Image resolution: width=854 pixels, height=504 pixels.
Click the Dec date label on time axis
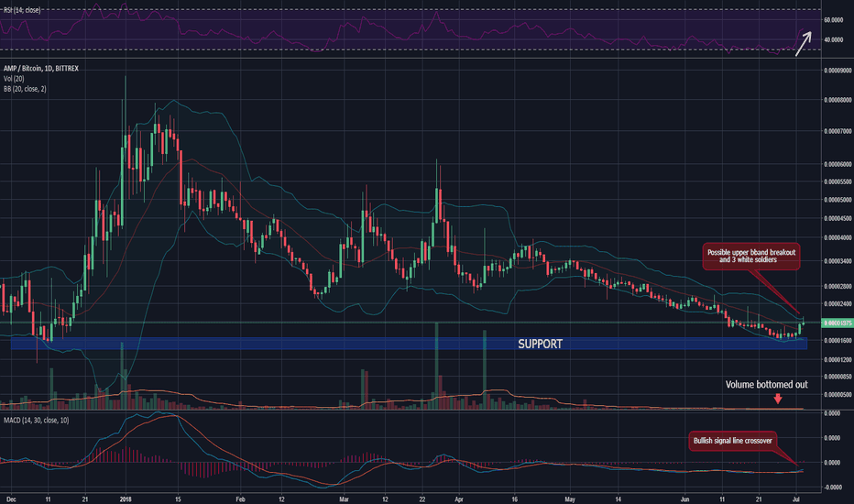[11, 499]
